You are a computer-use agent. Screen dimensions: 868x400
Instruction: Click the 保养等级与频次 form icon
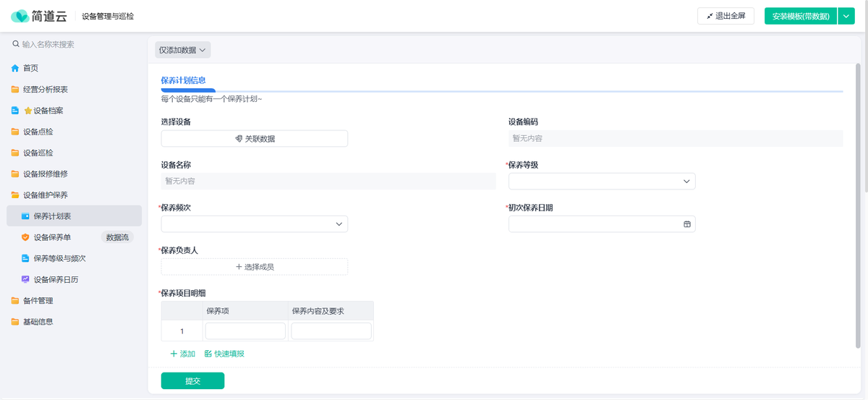coord(25,258)
